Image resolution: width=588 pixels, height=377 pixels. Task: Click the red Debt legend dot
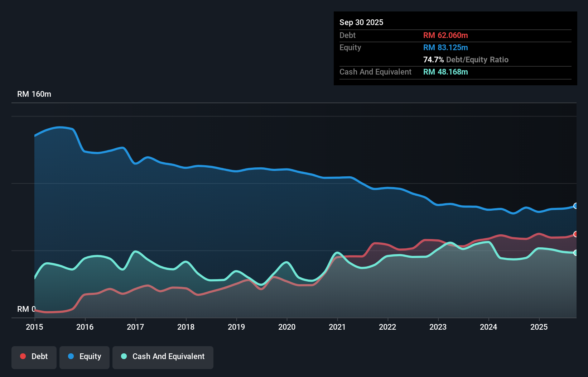23,356
